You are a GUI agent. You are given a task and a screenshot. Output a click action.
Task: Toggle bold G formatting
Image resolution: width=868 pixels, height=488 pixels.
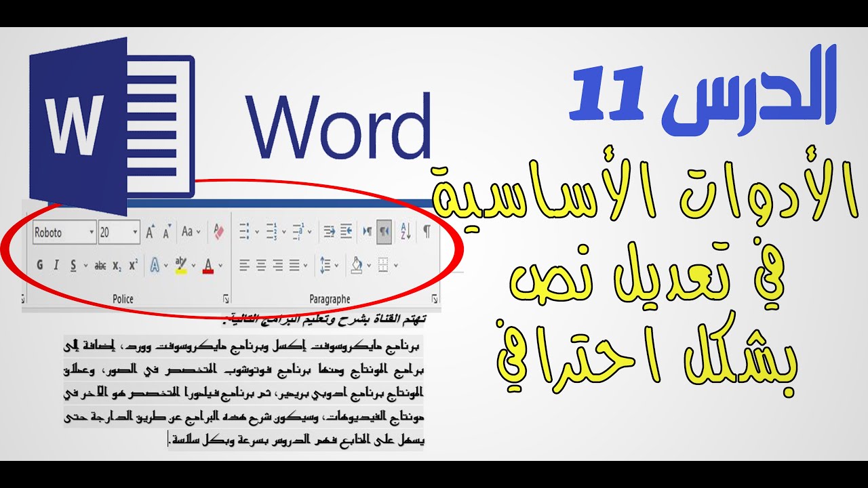[40, 265]
